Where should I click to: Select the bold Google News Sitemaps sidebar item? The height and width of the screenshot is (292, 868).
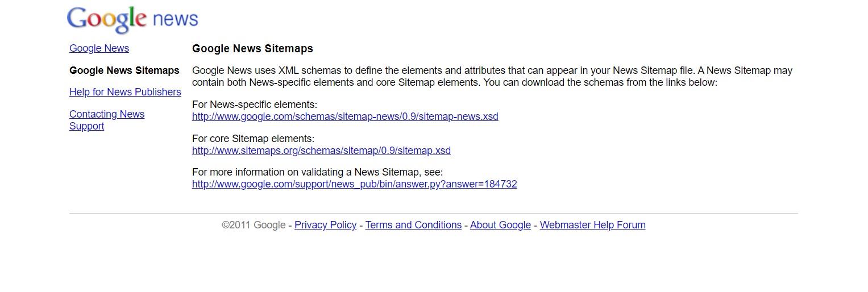124,70
